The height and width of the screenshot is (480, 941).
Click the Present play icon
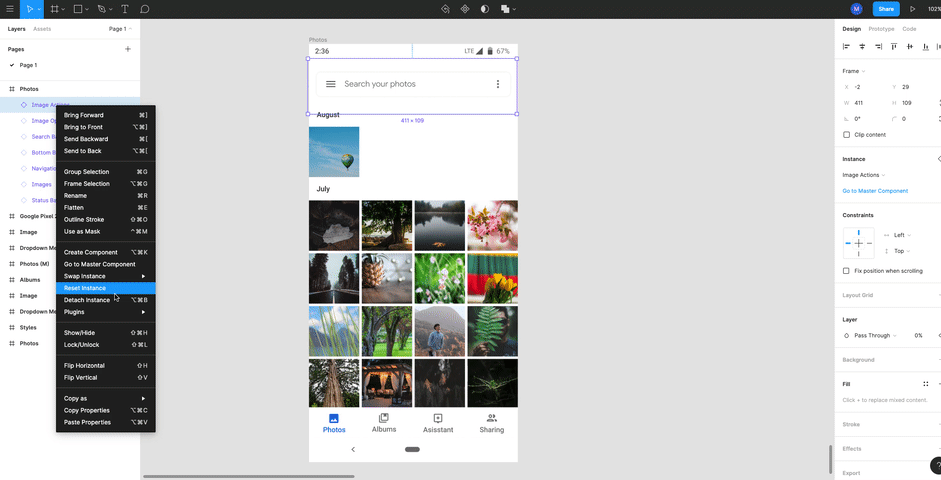(x=913, y=9)
